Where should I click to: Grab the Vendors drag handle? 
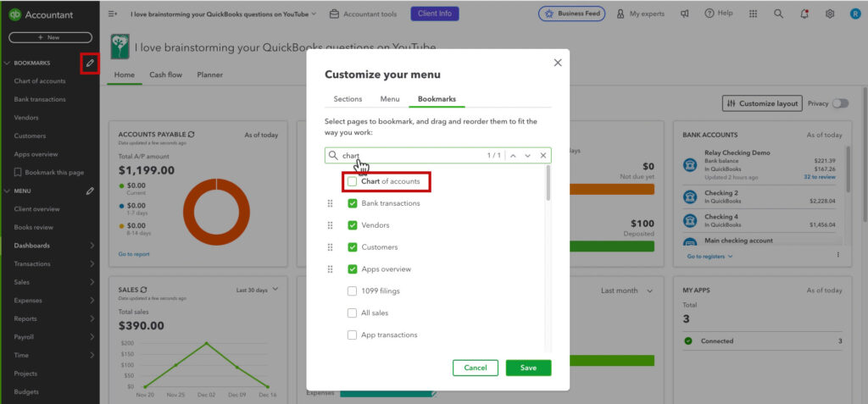click(330, 225)
